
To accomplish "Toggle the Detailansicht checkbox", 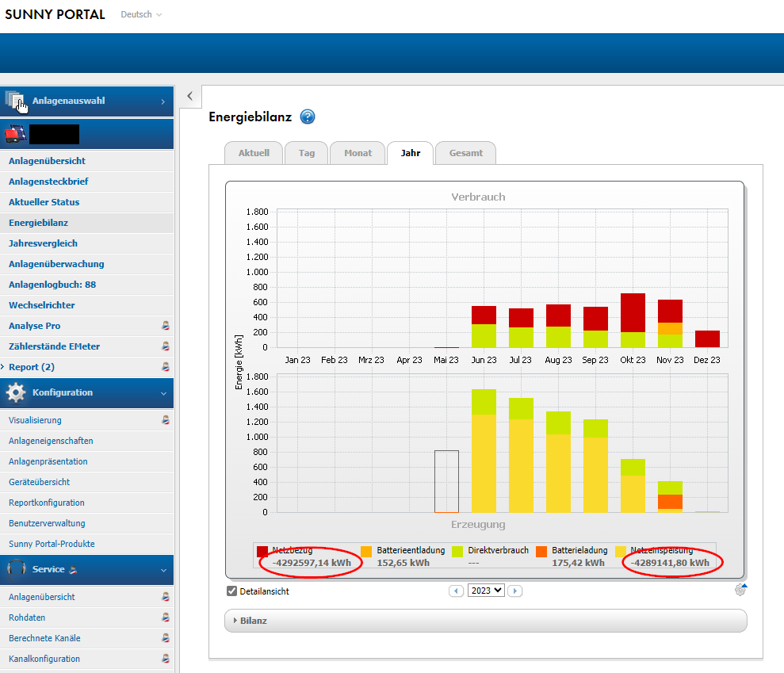I will click(x=231, y=591).
